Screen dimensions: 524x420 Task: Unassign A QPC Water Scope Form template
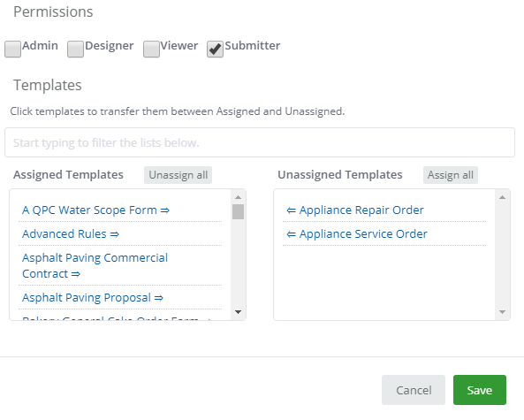95,210
